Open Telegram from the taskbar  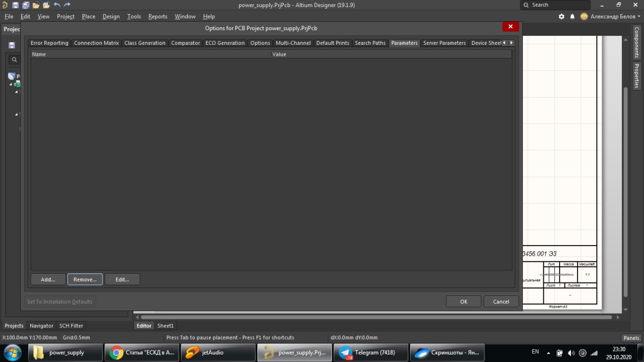coord(371,352)
